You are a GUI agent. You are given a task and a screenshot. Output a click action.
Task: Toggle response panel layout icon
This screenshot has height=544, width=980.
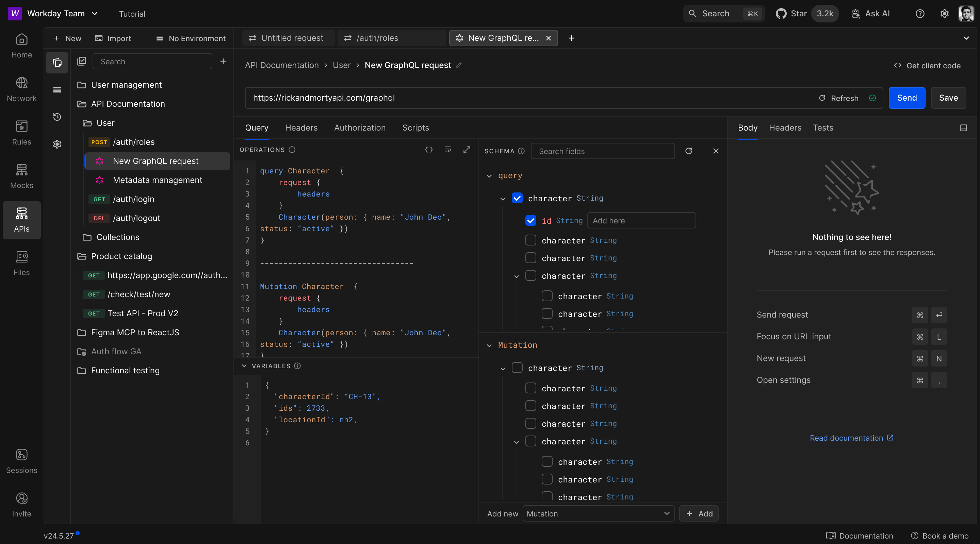pos(963,128)
